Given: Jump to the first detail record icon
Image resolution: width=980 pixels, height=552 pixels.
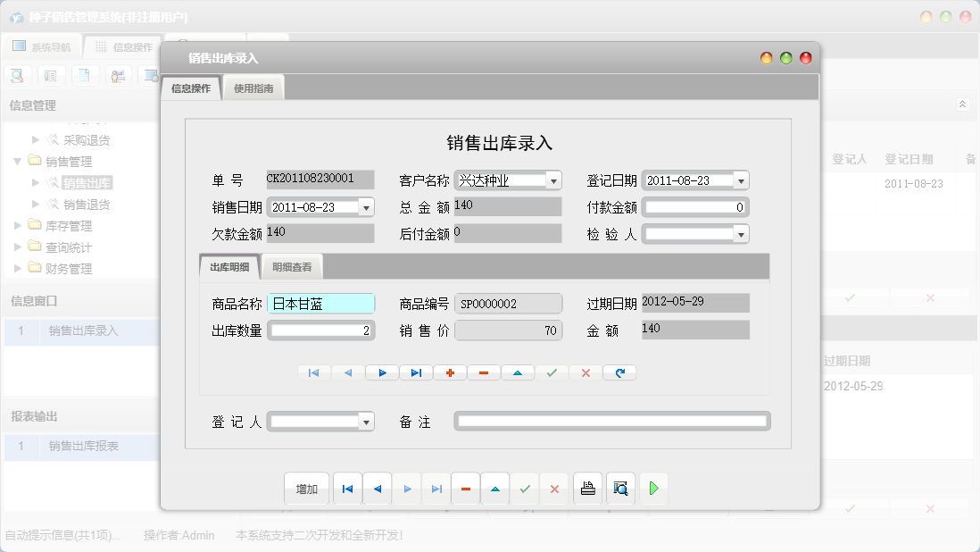Looking at the screenshot, I should coord(313,372).
